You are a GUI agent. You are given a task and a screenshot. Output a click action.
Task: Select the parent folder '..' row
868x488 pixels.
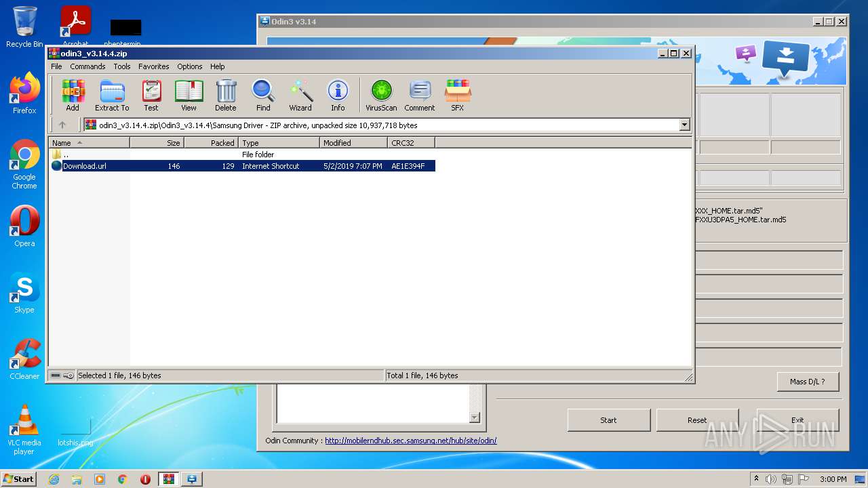tap(242, 155)
